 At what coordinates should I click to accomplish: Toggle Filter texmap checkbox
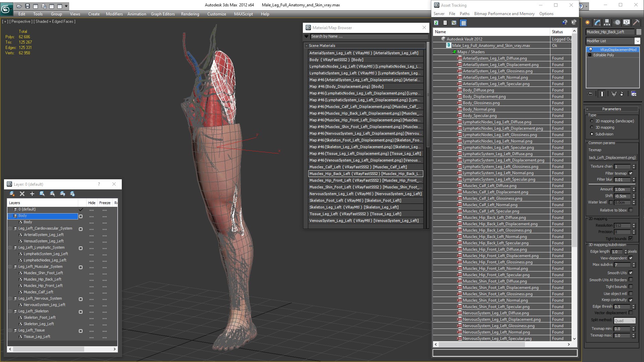[631, 173]
